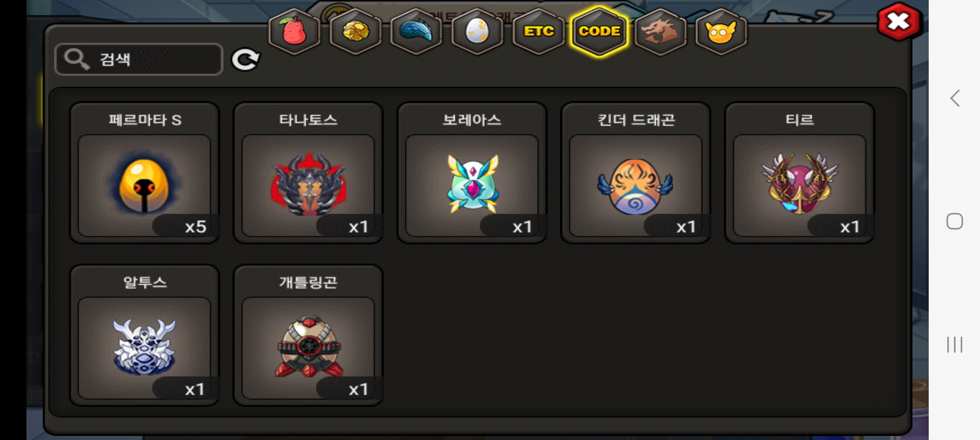980x440 pixels.
Task: Switch to the spotted egg category tab
Action: [477, 32]
